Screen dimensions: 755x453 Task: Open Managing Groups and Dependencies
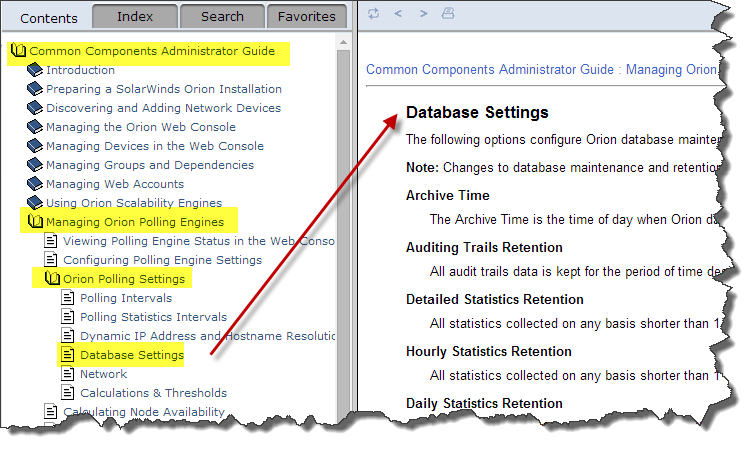tap(150, 165)
